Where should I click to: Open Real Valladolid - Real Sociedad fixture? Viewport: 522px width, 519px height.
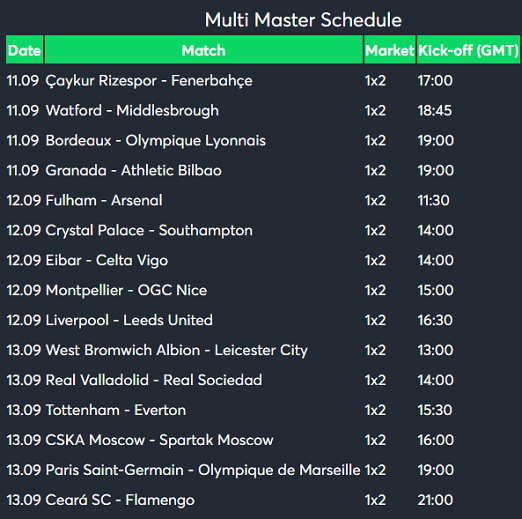point(154,380)
